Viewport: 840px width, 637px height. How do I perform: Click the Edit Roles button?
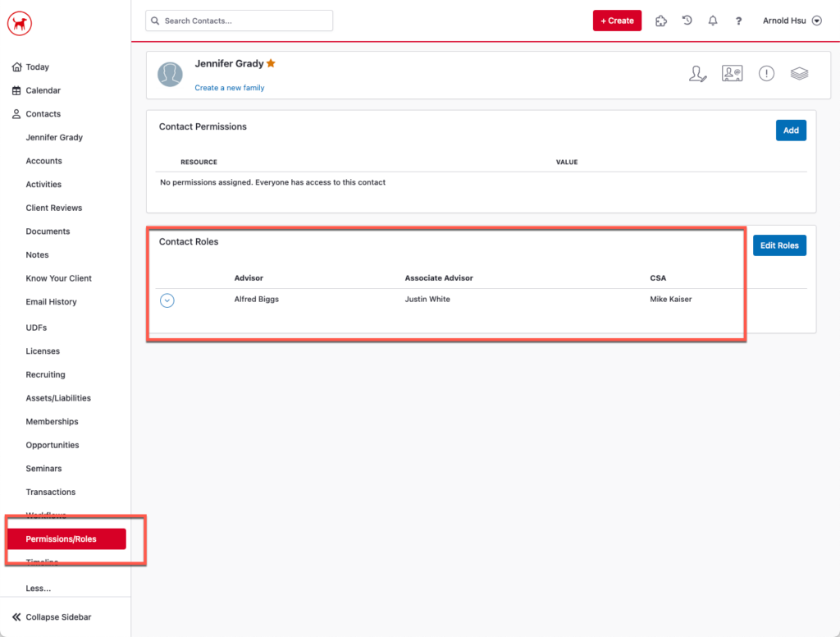[779, 245]
